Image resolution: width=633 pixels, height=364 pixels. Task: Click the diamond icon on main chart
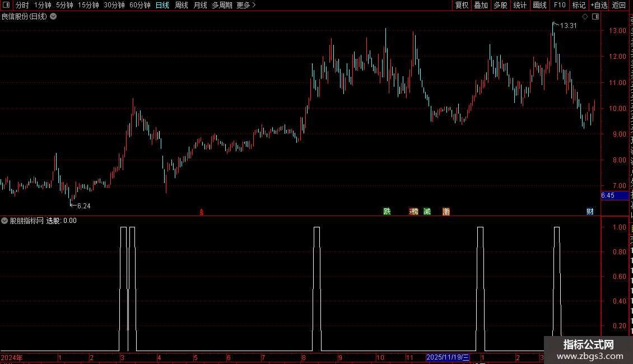(585, 17)
